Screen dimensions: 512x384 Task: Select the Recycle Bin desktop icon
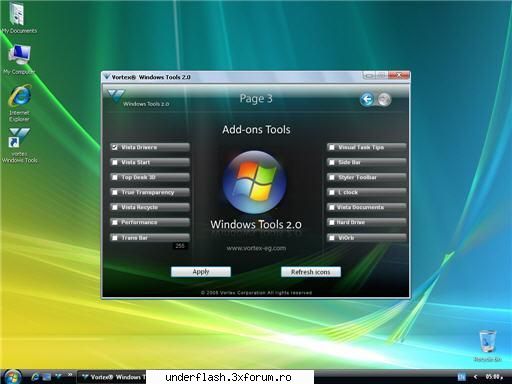pos(487,345)
